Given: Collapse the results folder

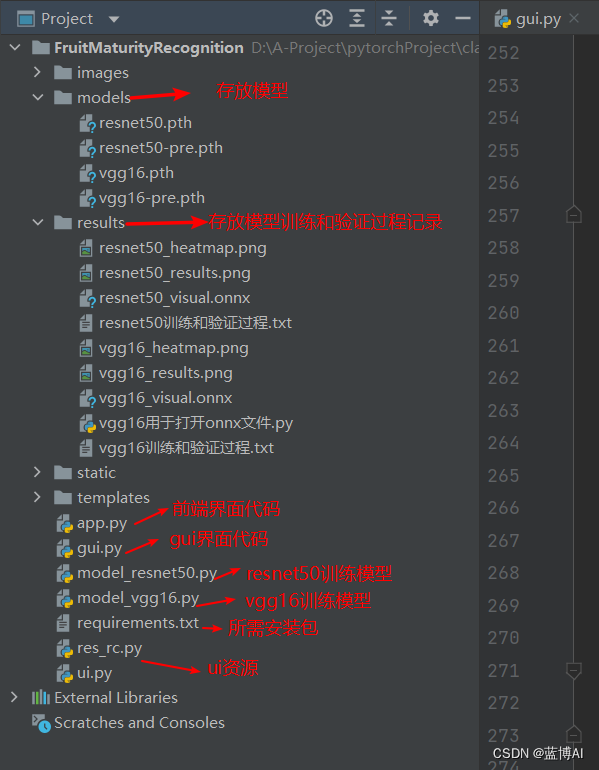Looking at the screenshot, I should 38,222.
